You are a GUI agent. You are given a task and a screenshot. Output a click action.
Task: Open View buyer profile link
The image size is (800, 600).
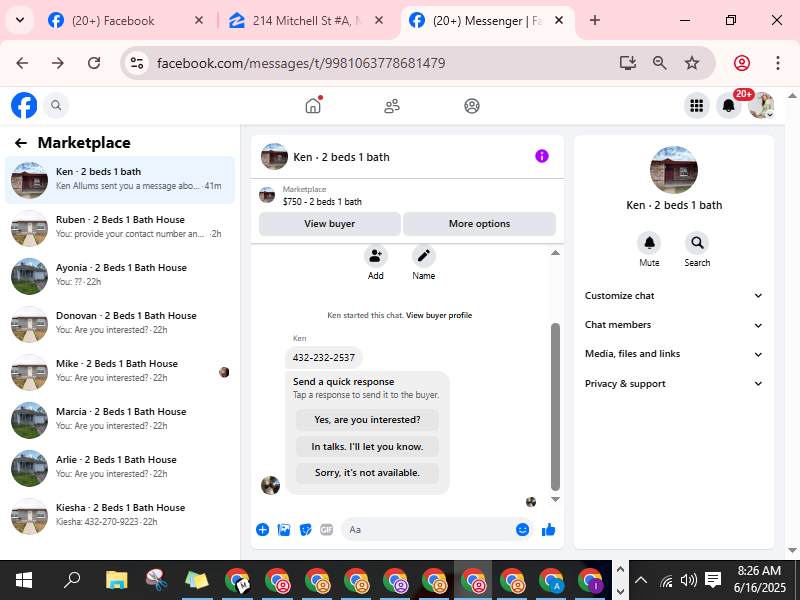[439, 315]
